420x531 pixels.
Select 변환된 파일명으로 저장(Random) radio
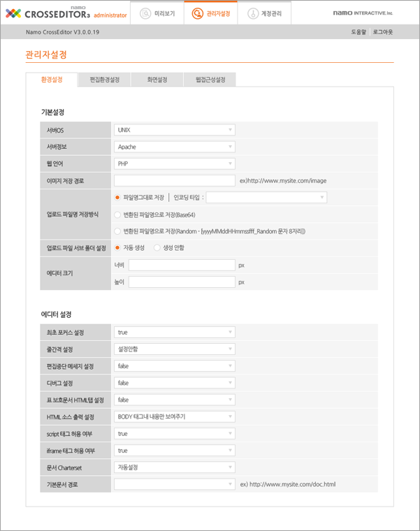point(117,231)
